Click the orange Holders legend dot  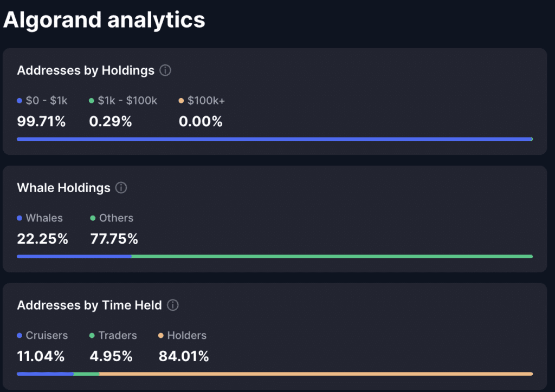coord(161,336)
